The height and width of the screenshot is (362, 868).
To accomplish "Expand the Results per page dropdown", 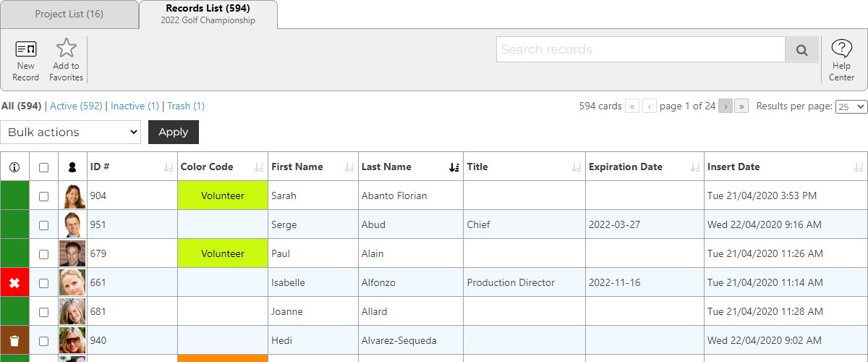I will (851, 106).
